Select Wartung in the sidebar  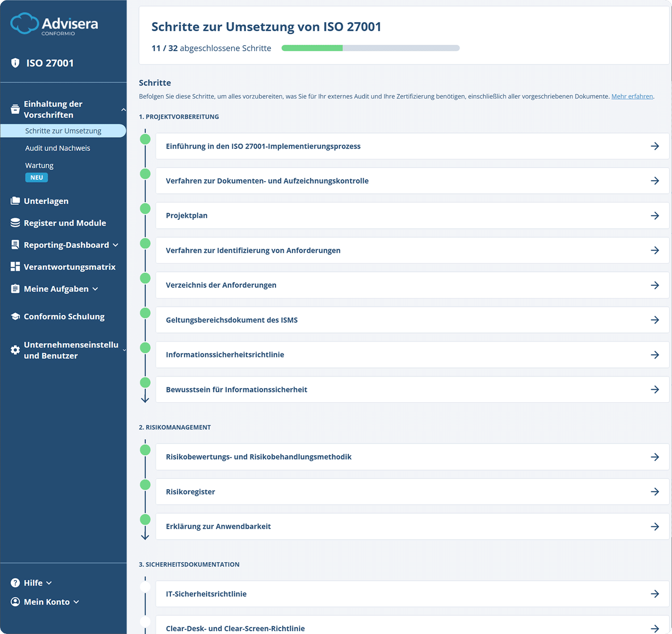(x=39, y=166)
